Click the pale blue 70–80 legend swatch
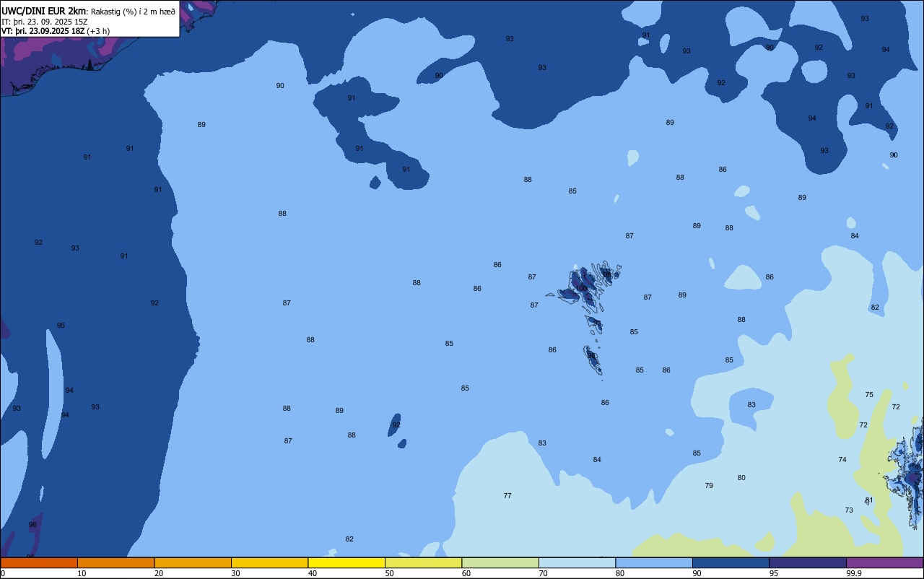 pyautogui.click(x=577, y=562)
